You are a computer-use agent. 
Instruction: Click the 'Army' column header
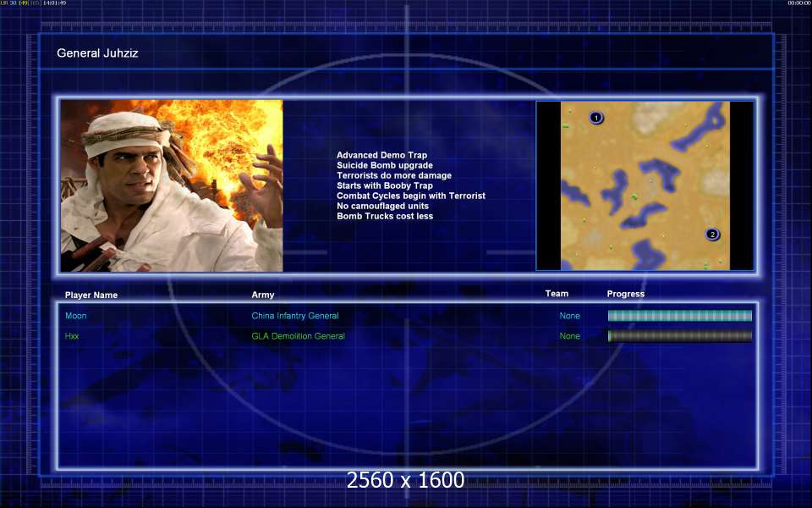(x=262, y=295)
